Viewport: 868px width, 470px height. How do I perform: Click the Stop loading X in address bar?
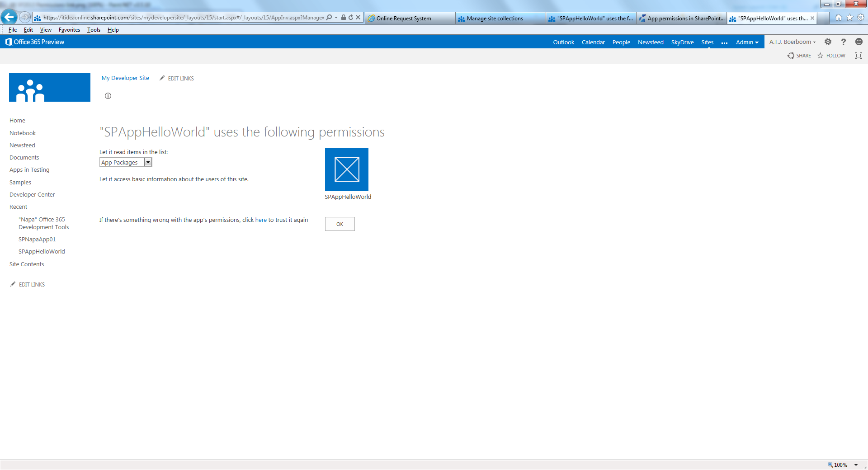(x=358, y=17)
